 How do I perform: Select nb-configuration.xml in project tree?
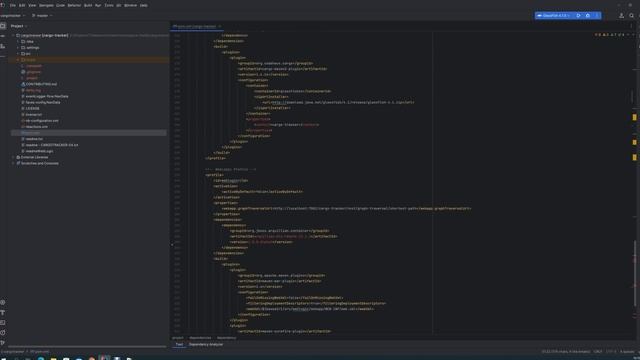[42, 121]
